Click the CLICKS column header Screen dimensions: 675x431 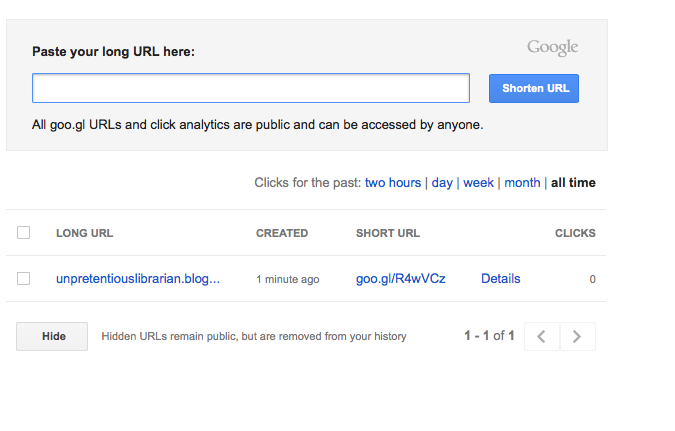[575, 233]
